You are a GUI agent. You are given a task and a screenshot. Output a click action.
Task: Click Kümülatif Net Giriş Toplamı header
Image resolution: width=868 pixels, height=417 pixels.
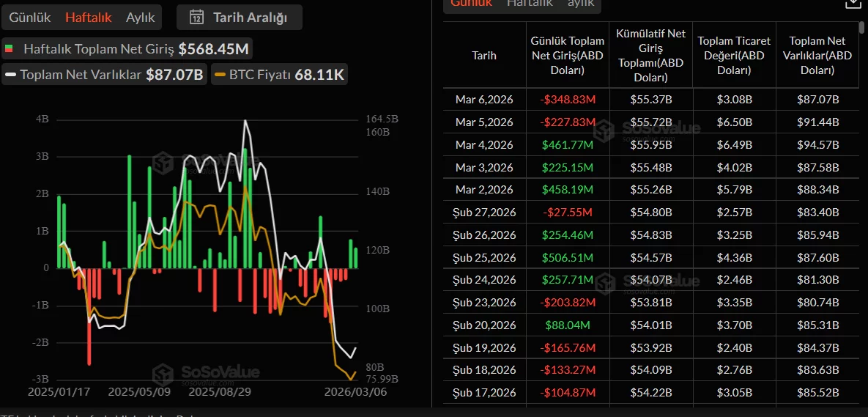(x=650, y=56)
